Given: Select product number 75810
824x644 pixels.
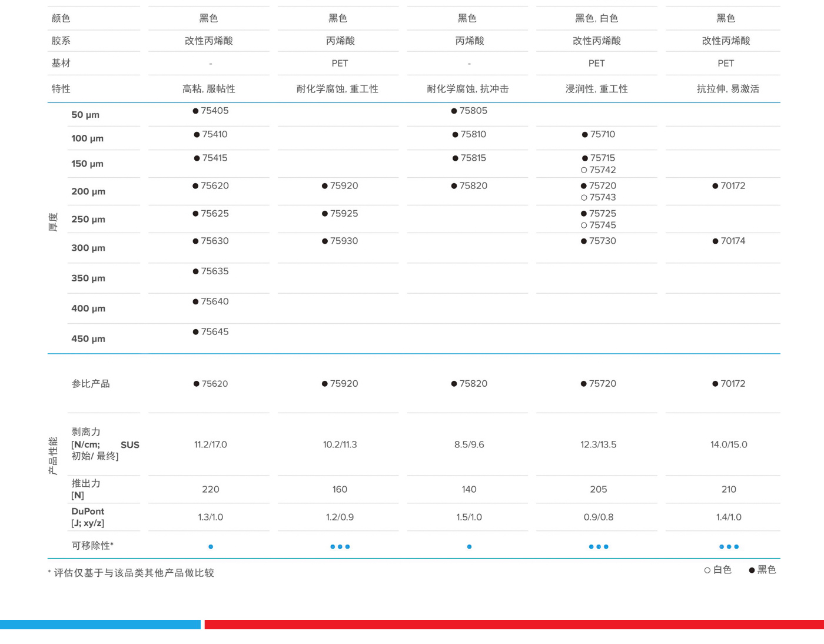Looking at the screenshot, I should [469, 134].
